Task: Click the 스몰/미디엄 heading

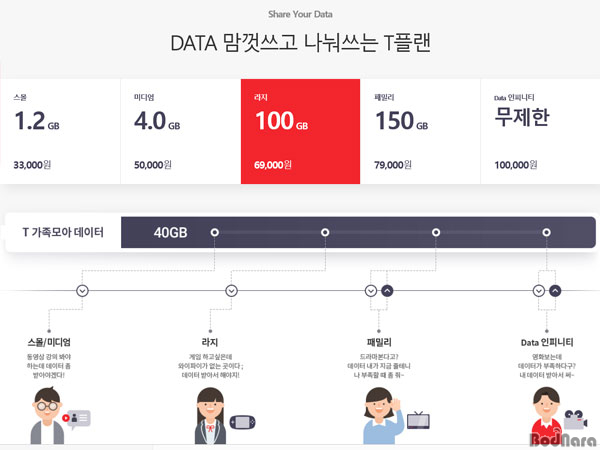Action: [49, 342]
